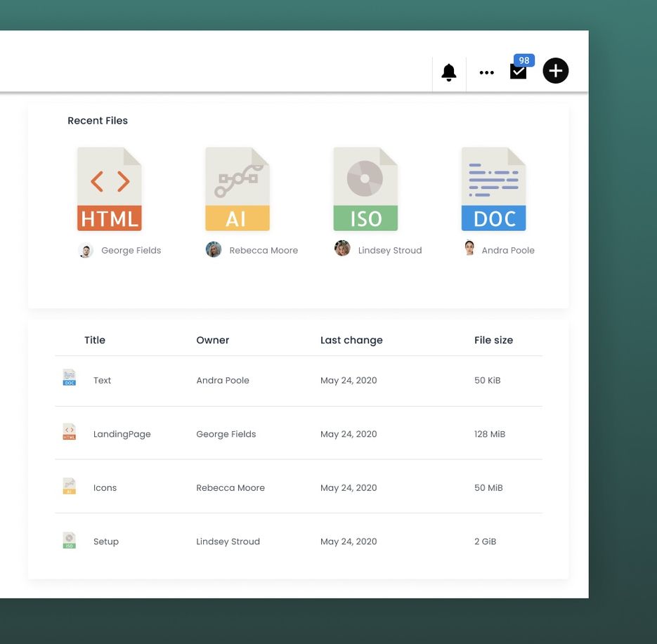Viewport: 657px width, 644px height.
Task: Open the three-dots more options menu
Action: (x=486, y=72)
